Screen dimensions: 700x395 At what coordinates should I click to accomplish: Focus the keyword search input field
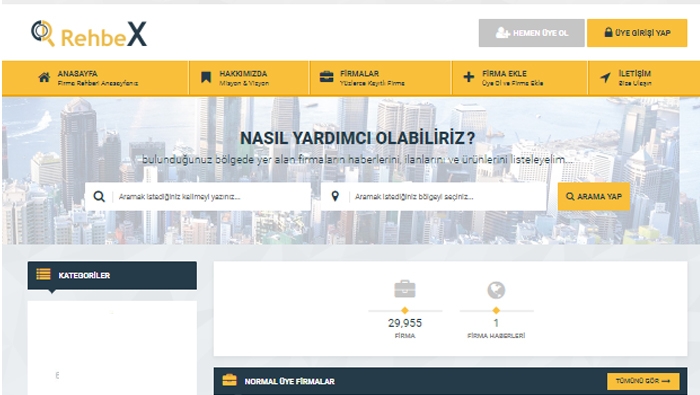click(198, 196)
